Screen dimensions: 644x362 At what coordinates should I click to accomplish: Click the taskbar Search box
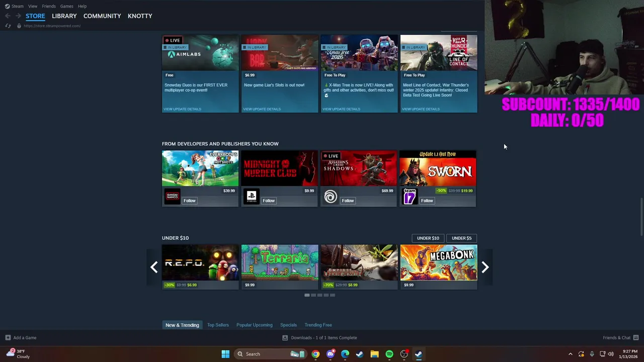click(271, 354)
